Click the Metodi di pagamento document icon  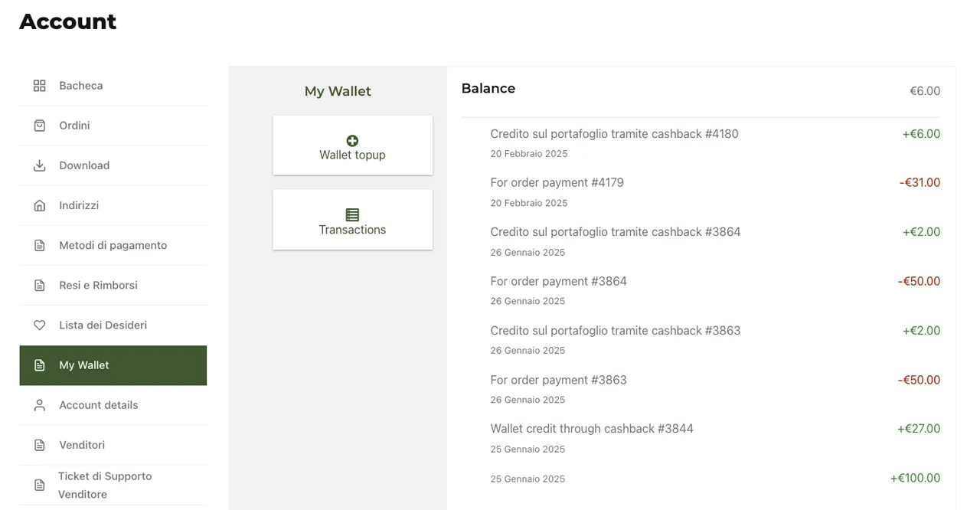(x=40, y=246)
